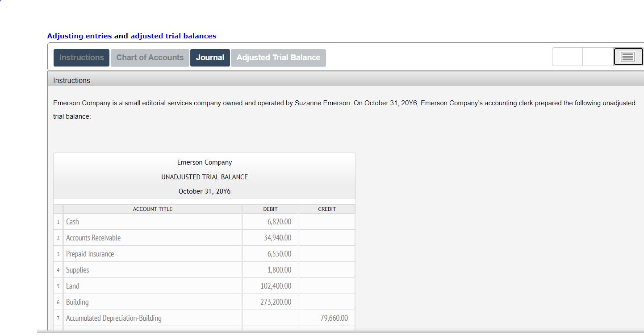Click the ACCOUNT TITLE column header
The width and height of the screenshot is (644, 335).
click(153, 209)
